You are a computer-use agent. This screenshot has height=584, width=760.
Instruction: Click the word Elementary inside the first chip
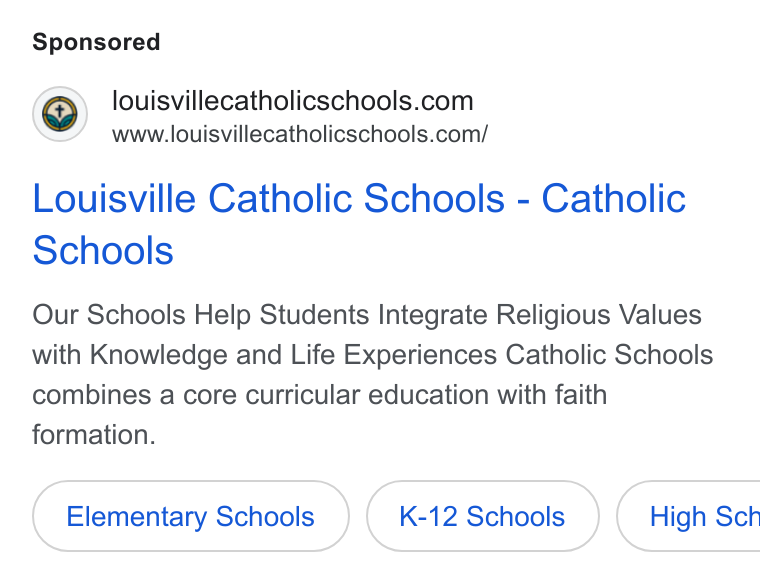137,517
